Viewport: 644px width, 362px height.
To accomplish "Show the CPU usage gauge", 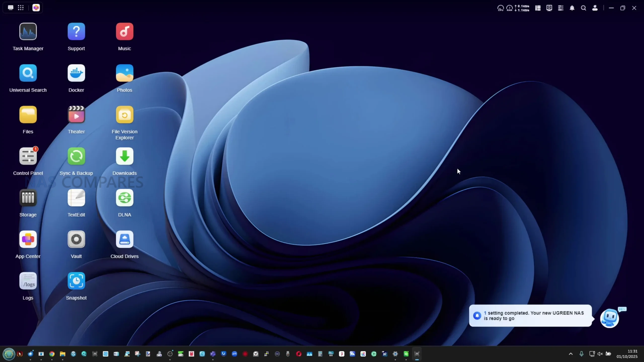I will coord(500,8).
